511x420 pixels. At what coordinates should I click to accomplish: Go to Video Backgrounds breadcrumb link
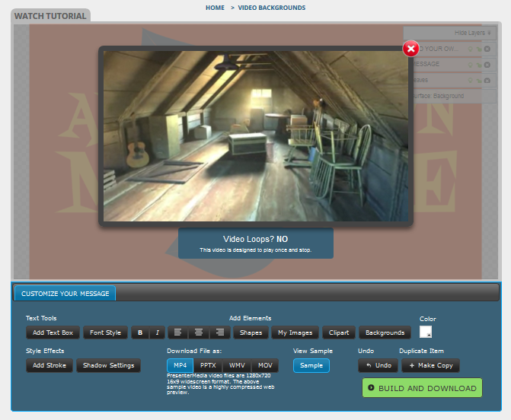[x=272, y=8]
